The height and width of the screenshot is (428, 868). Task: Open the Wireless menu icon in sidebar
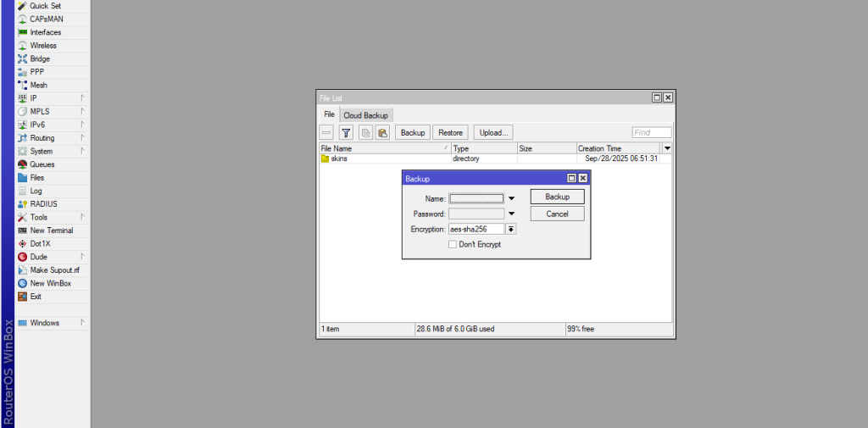23,46
